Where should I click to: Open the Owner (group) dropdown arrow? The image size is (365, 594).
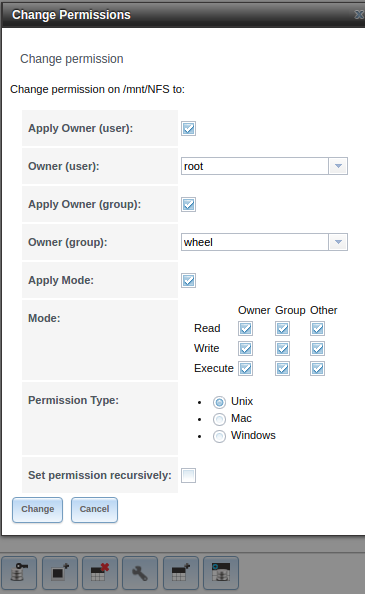point(338,242)
